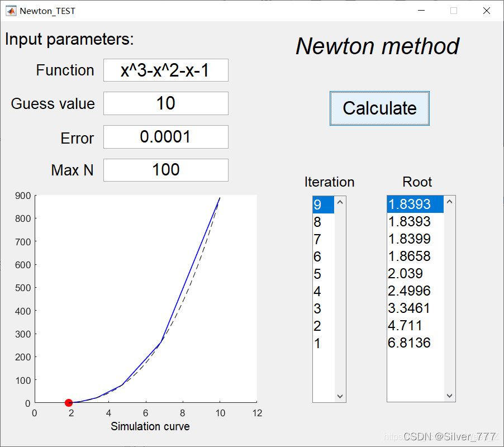Viewport: 504px width, 447px height.
Task: Select root value 2.039
Action: click(x=415, y=274)
